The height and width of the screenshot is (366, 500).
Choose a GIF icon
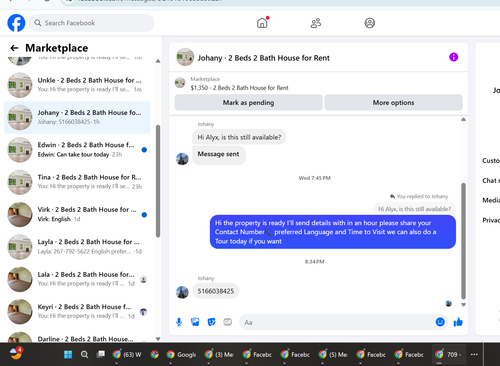pos(228,322)
